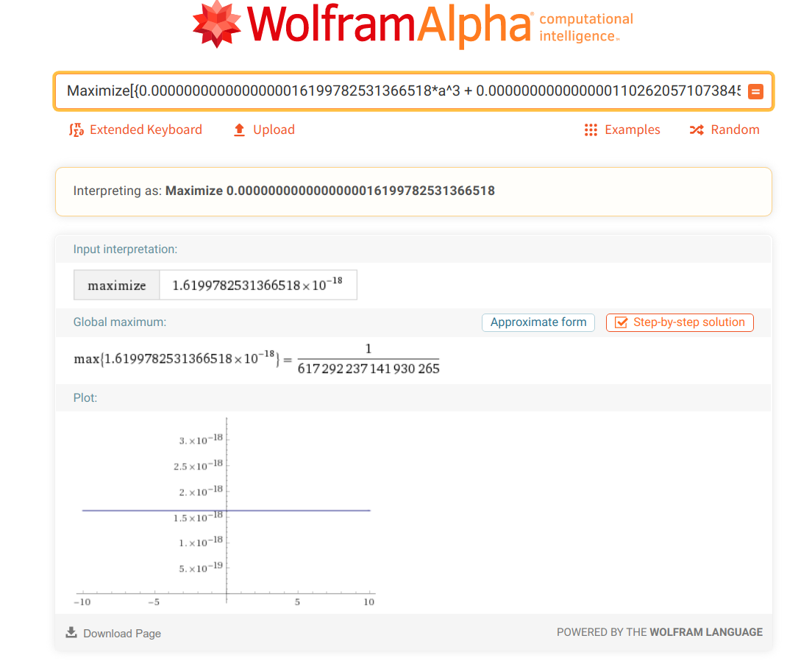The height and width of the screenshot is (669, 812).
Task: Click the Upload arrow icon
Action: pyautogui.click(x=239, y=130)
